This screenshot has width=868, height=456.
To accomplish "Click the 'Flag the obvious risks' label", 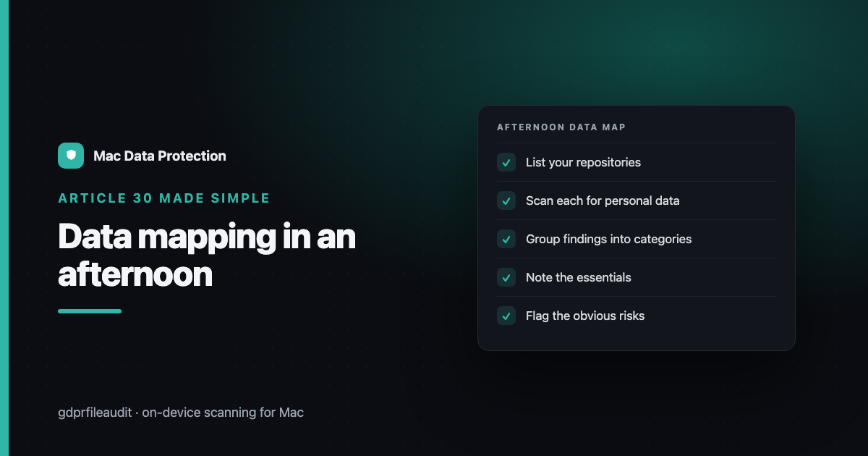I will [x=585, y=316].
